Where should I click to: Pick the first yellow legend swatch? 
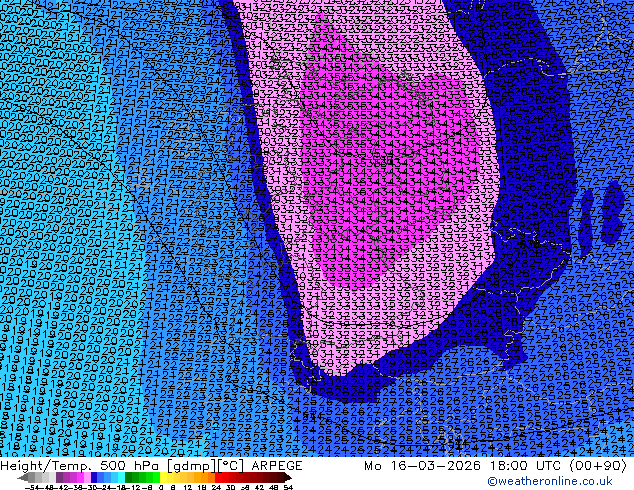pos(163,477)
